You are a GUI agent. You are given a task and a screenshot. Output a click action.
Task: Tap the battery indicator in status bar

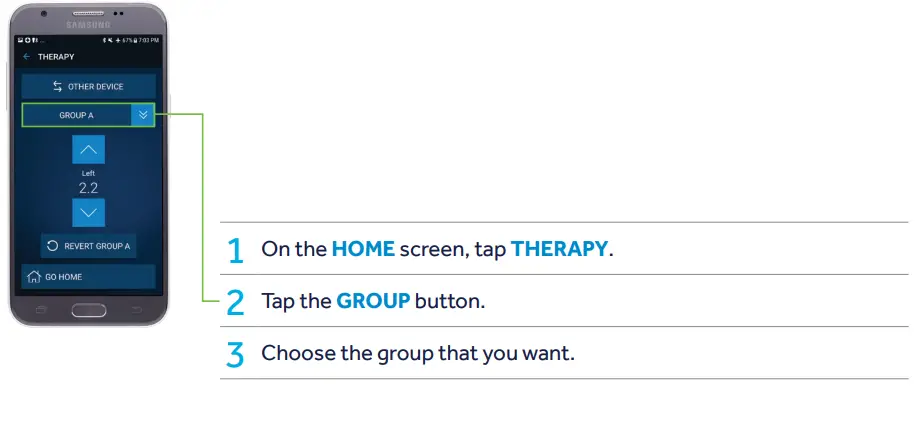coord(133,40)
